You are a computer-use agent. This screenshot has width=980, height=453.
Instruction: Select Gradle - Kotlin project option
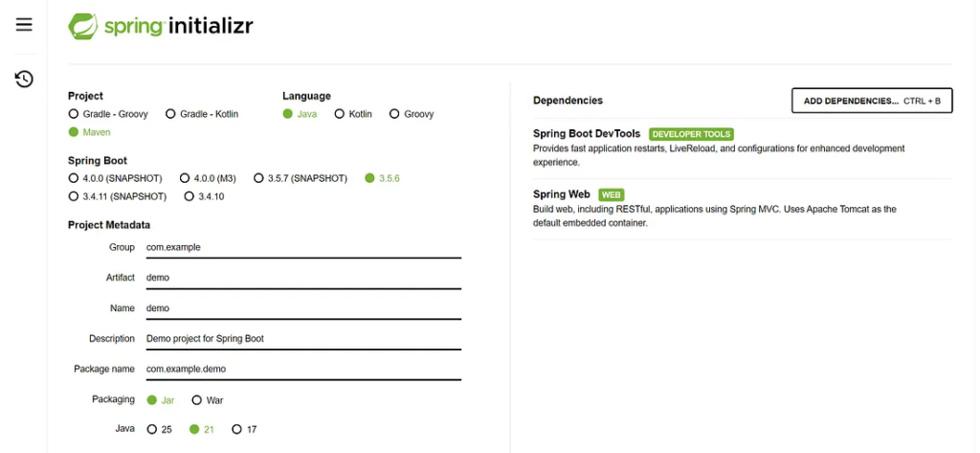point(171,114)
